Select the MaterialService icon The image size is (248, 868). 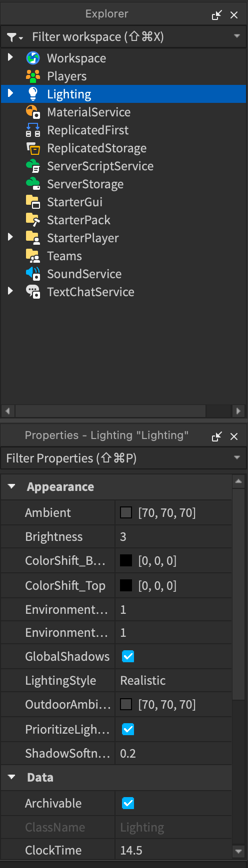tap(33, 112)
